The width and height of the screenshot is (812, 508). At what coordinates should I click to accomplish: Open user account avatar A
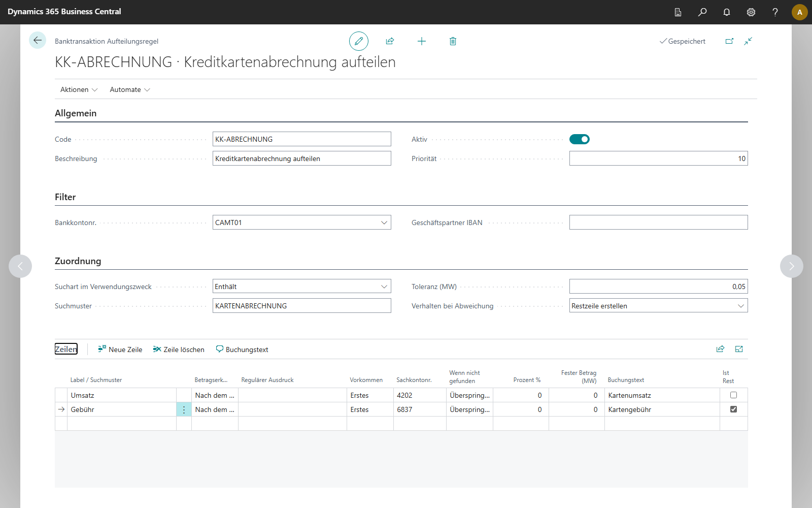tap(800, 12)
